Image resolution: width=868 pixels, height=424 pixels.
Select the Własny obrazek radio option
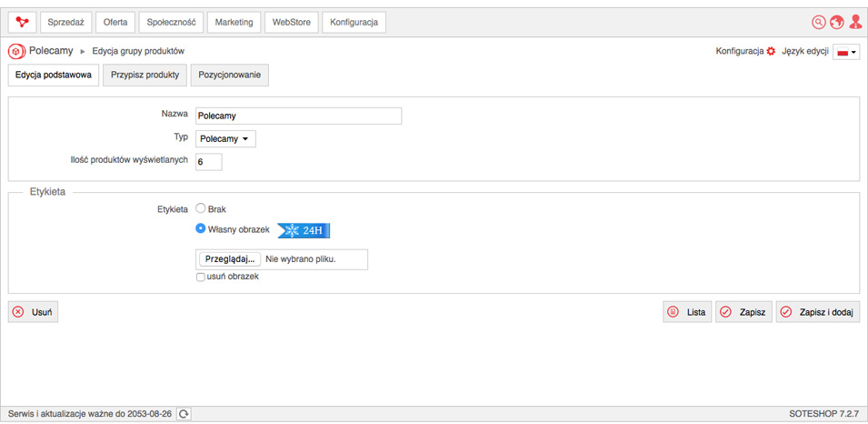click(x=201, y=227)
